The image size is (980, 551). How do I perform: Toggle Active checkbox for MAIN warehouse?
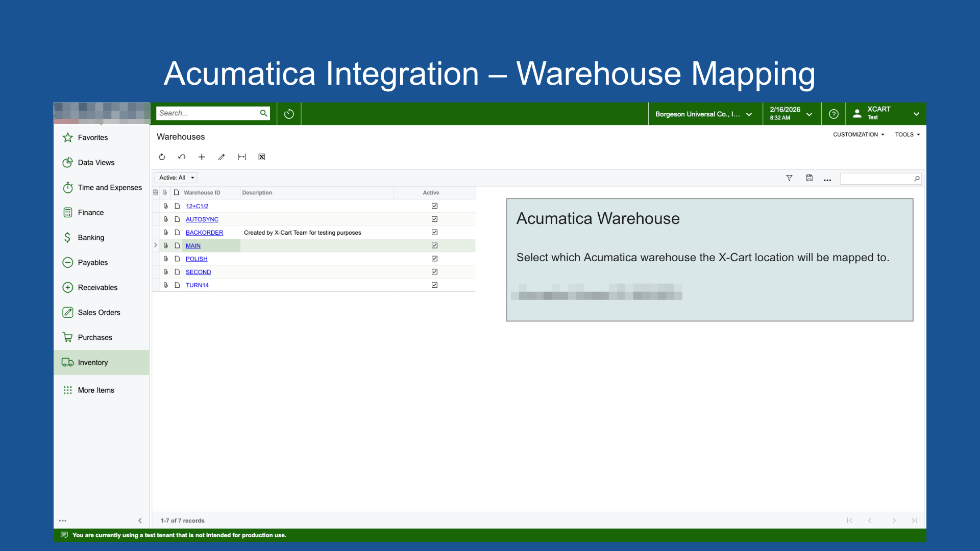434,246
